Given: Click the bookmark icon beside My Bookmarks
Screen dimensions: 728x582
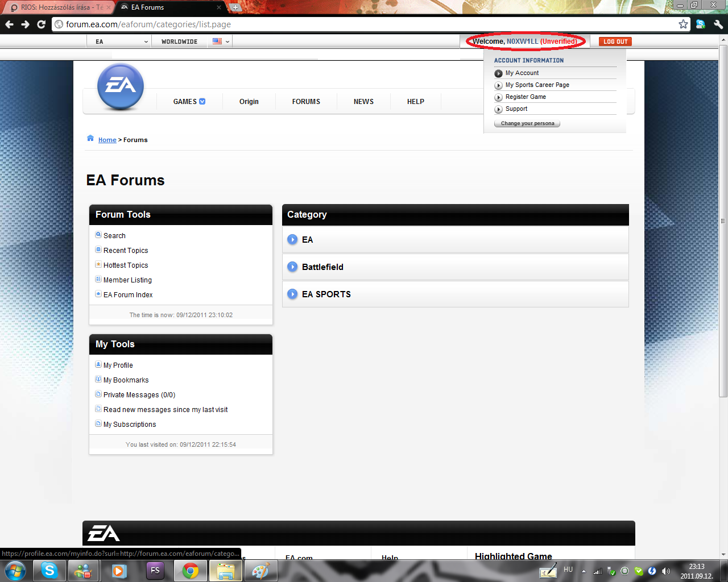Looking at the screenshot, I should pyautogui.click(x=98, y=379).
